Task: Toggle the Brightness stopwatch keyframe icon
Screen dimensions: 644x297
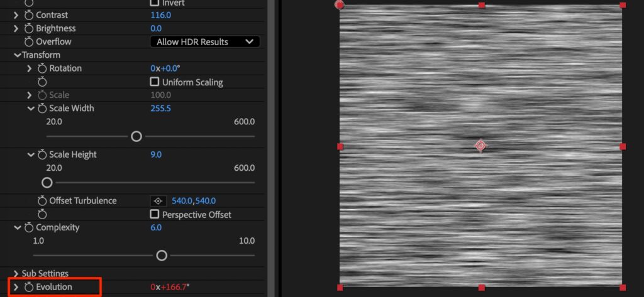Action: point(29,28)
